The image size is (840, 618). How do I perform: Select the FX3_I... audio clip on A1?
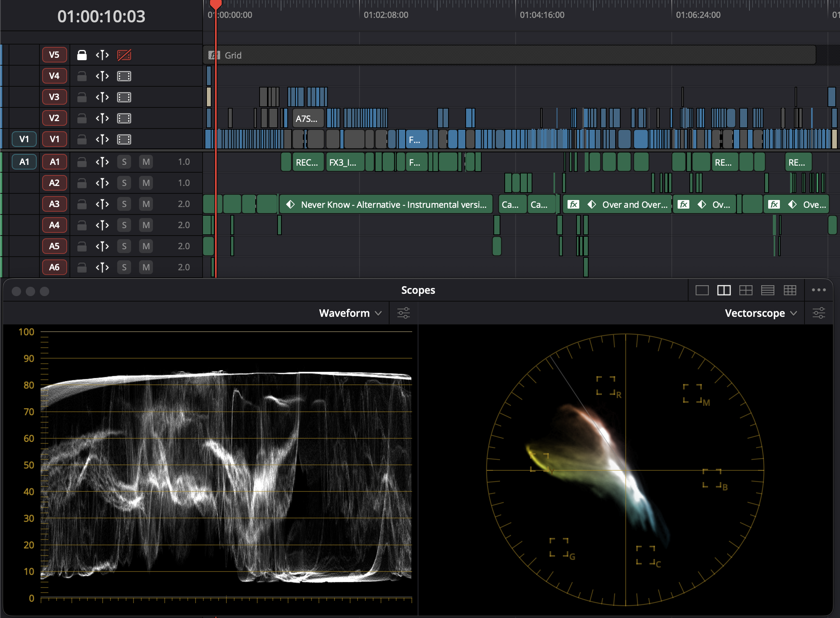[x=345, y=162]
